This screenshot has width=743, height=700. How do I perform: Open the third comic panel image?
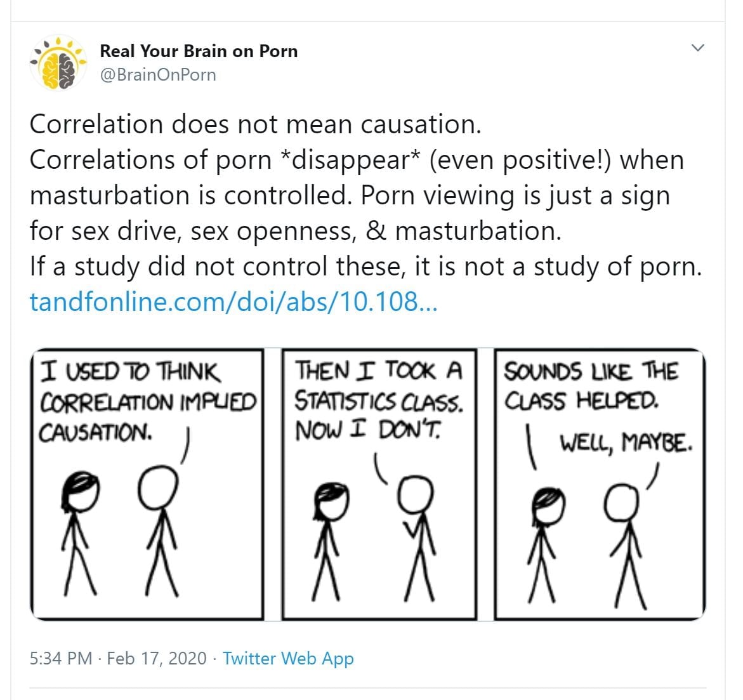[x=600, y=484]
